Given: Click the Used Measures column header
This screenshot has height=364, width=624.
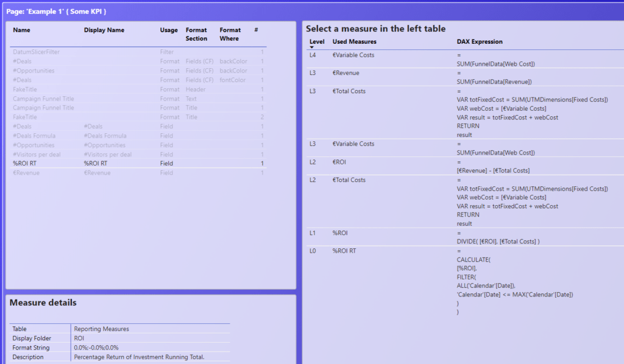Looking at the screenshot, I should (354, 41).
